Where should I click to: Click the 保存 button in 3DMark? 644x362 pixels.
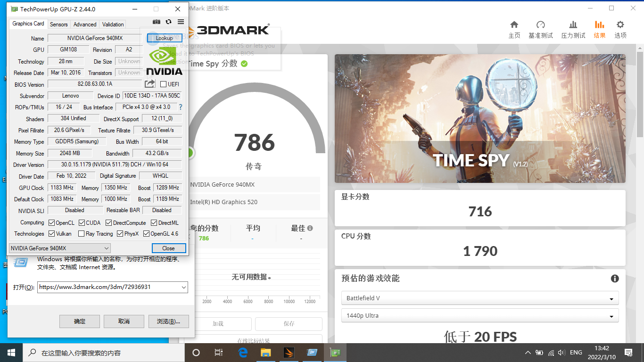[289, 324]
